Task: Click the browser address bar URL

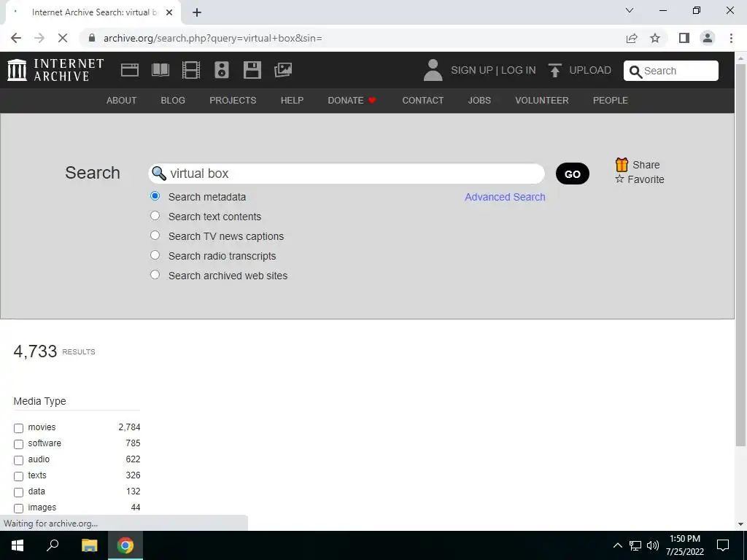Action: tap(213, 38)
